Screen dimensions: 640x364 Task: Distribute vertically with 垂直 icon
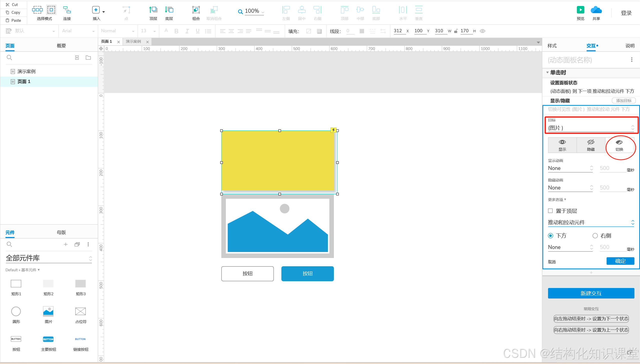[419, 10]
